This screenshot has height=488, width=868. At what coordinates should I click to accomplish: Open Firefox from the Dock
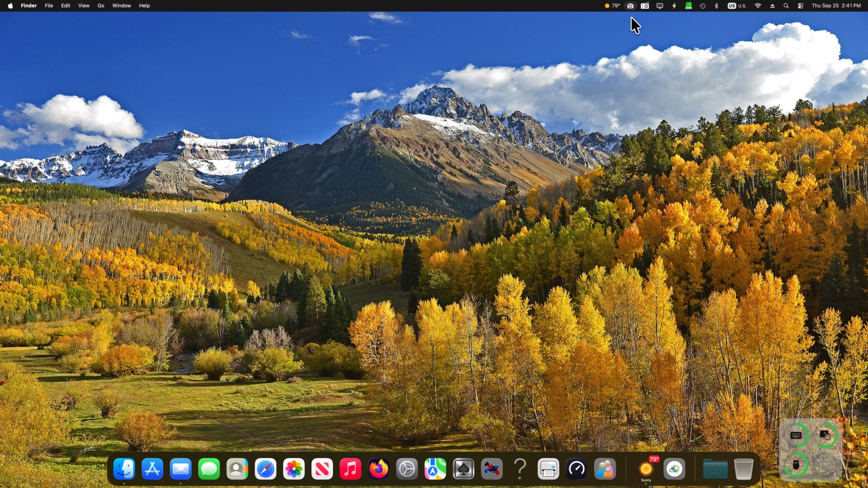378,469
